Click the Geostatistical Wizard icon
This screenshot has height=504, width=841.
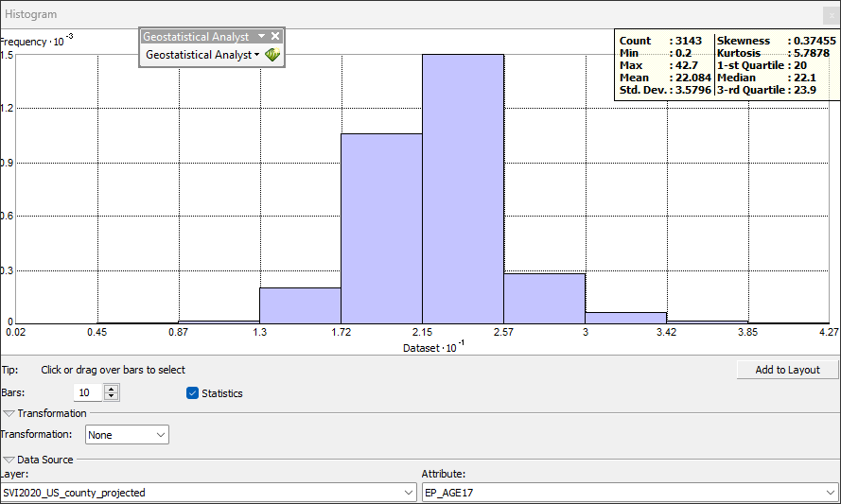(x=272, y=55)
